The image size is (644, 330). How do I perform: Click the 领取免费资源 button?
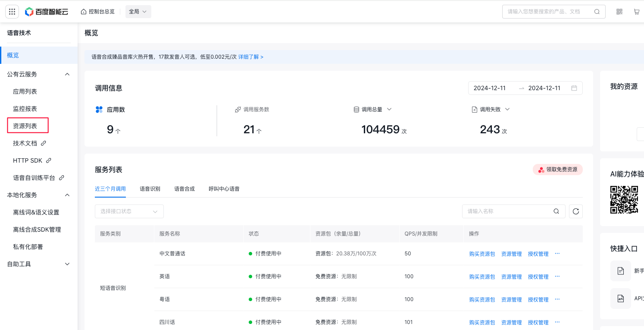[x=558, y=170]
